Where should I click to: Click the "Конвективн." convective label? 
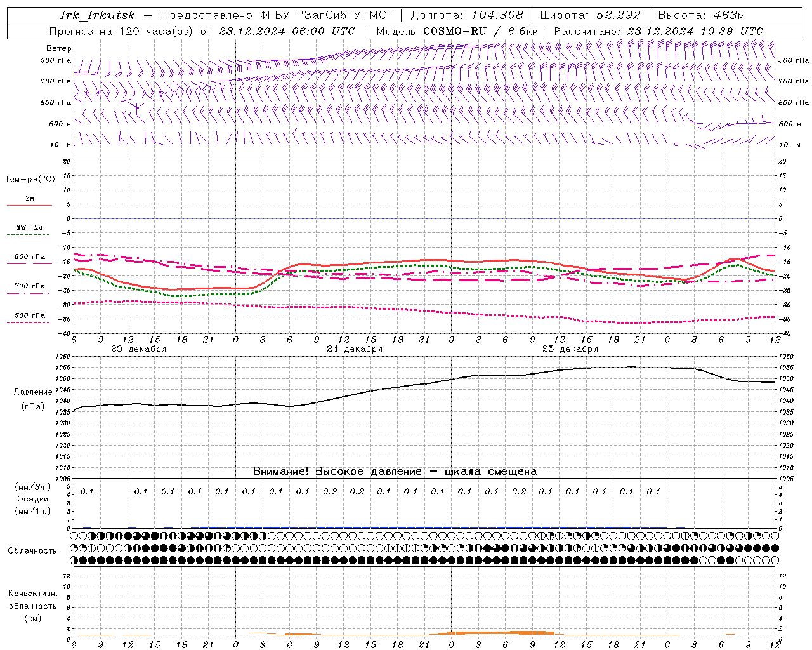click(32, 594)
